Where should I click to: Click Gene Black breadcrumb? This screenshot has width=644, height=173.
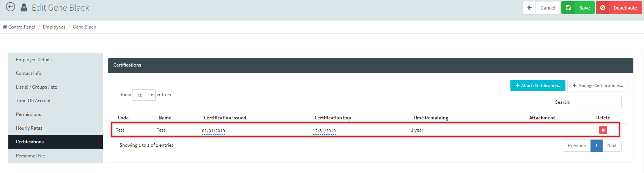84,27
